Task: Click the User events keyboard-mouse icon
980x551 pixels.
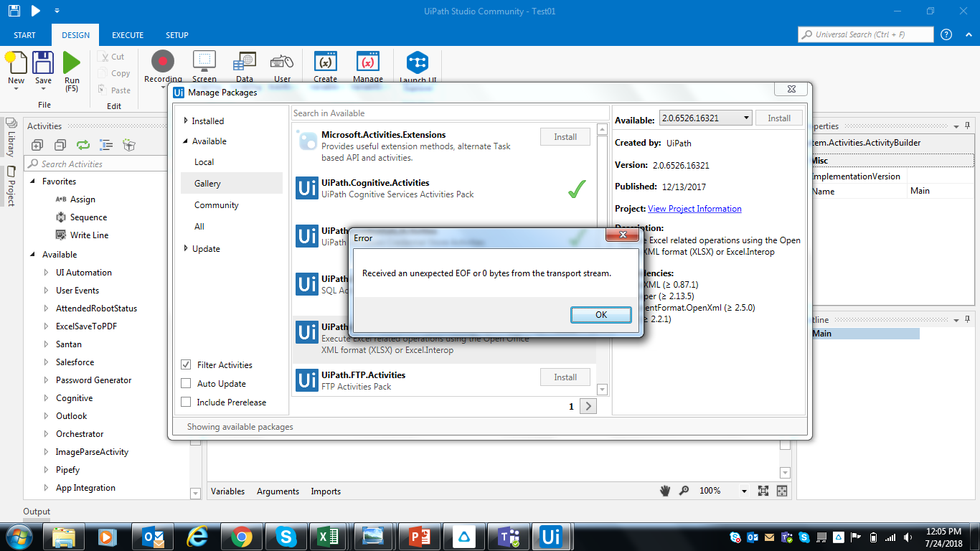Action: [282, 62]
